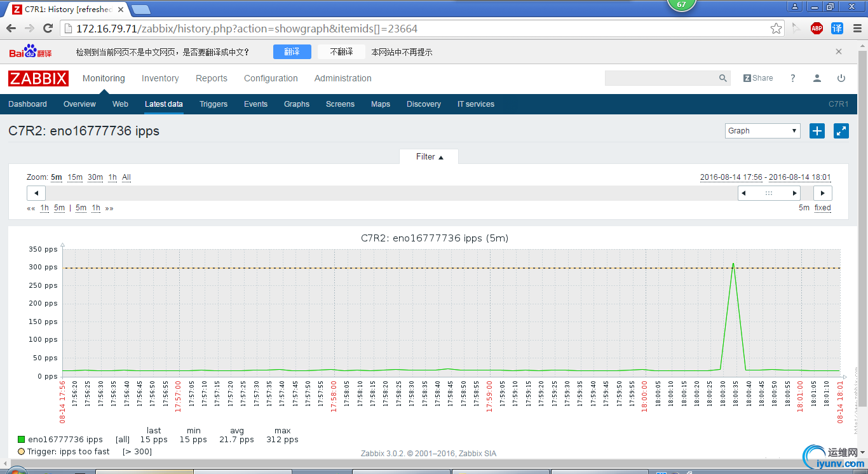Sign out using the power icon
This screenshot has width=868, height=474.
click(x=841, y=78)
